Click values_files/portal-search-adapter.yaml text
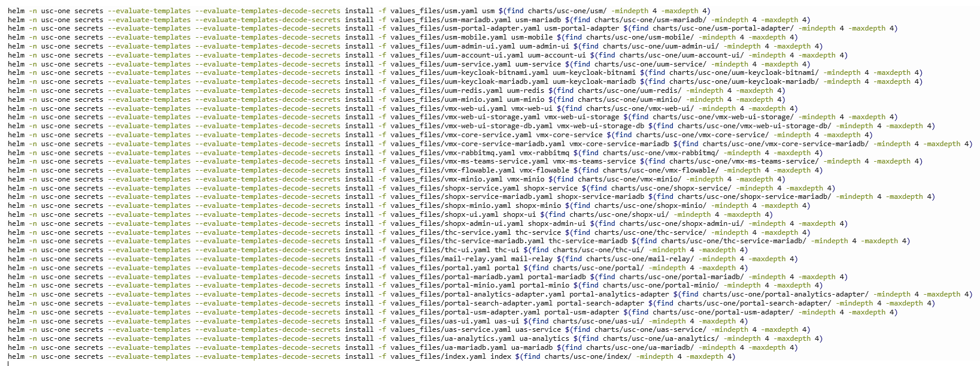The height and width of the screenshot is (366, 980). [471, 303]
